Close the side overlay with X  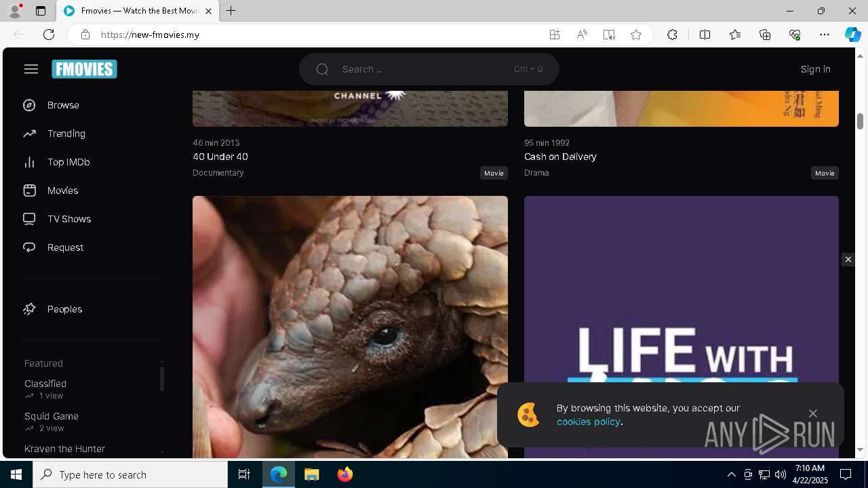(848, 260)
